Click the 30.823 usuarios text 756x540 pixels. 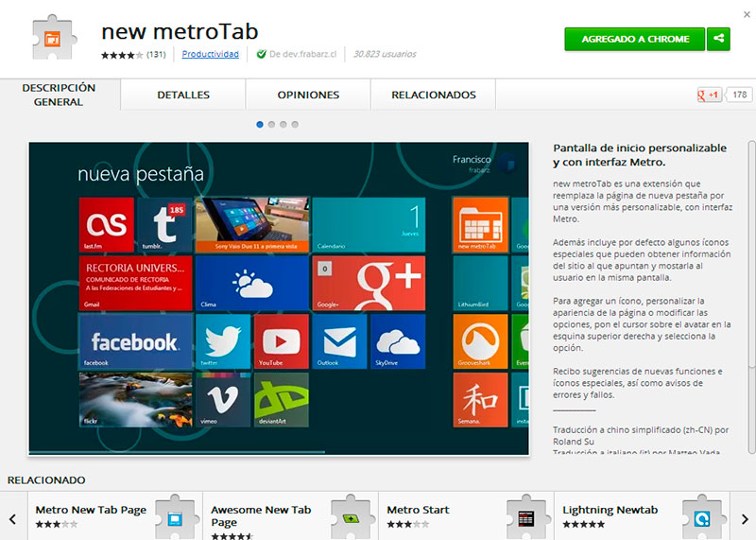click(385, 54)
